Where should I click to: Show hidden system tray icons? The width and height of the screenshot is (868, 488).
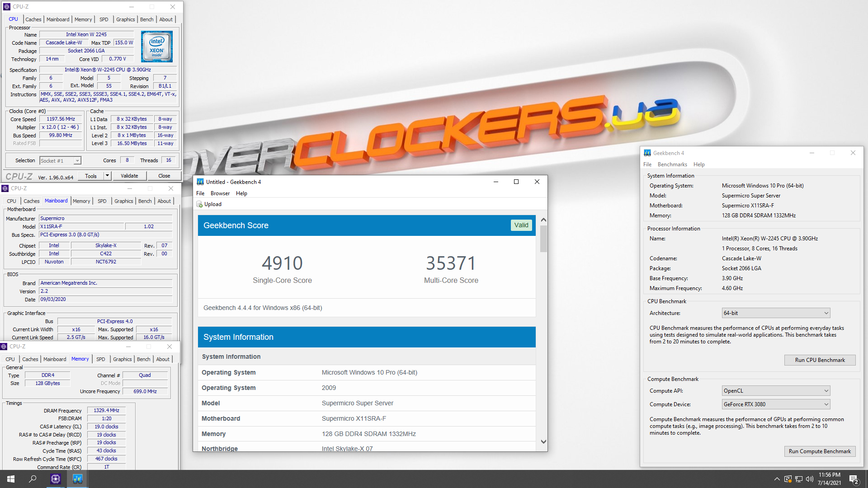[777, 479]
